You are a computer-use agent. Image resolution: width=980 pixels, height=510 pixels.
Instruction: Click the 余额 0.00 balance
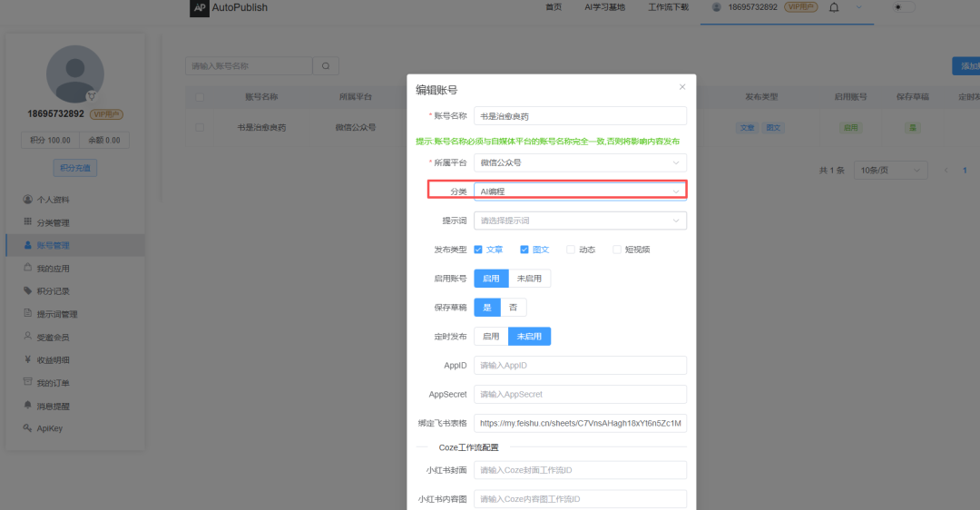click(x=104, y=140)
